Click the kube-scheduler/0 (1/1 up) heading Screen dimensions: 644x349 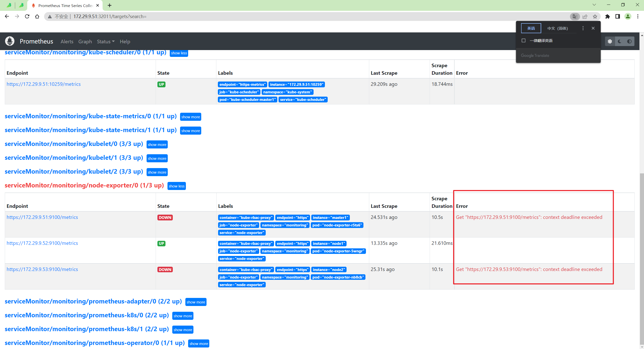(85, 52)
